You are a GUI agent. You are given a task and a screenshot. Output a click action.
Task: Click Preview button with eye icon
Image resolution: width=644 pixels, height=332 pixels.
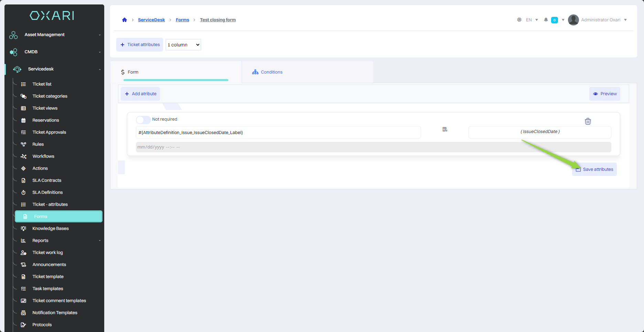605,94
